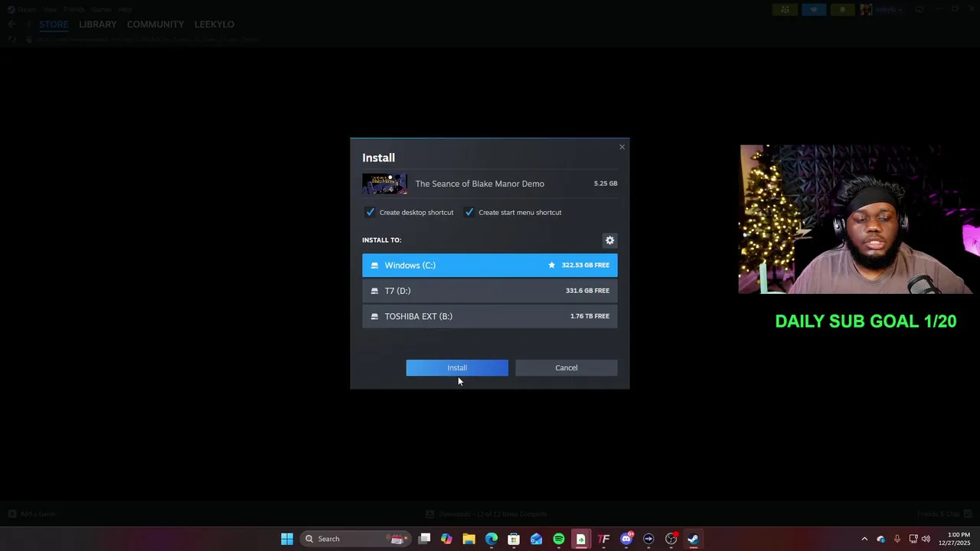The height and width of the screenshot is (551, 980).
Task: Close the Install dialog with the X
Action: [x=622, y=147]
